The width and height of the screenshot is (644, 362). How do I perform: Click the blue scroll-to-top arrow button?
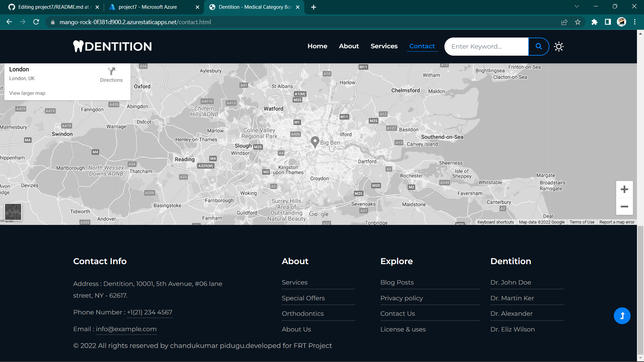click(622, 316)
